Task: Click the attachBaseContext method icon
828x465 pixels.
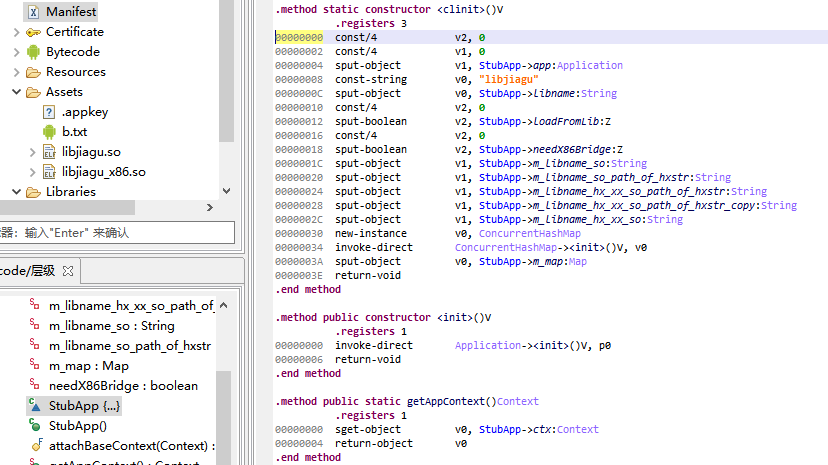Action: click(x=36, y=445)
